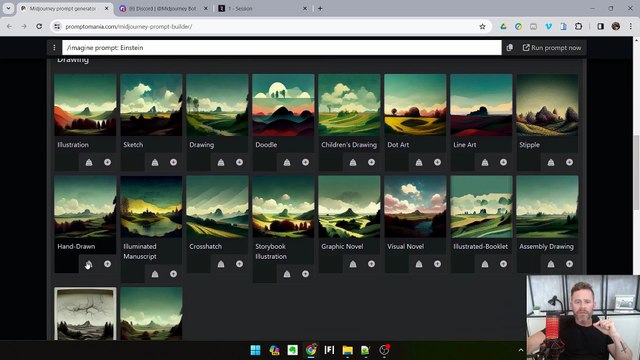The image size is (640, 360).
Task: Open the Windows Start menu
Action: [256, 350]
